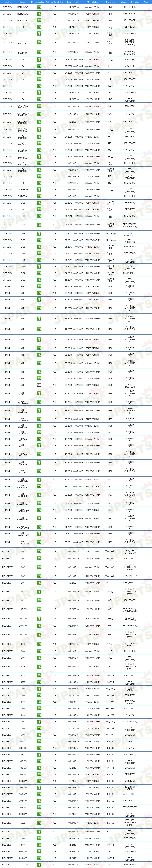Select the 9HZ (DV6TED4) engine code cell
152x868 pixels.
coord(130,385)
